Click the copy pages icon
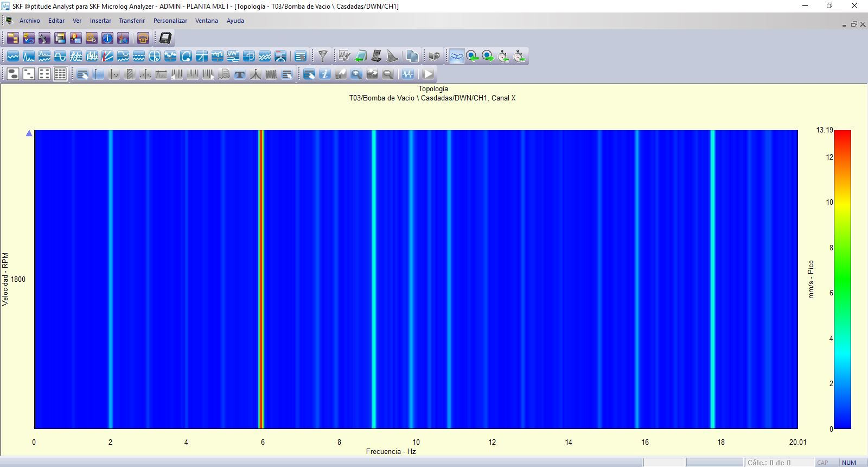The image size is (868, 467). pyautogui.click(x=412, y=56)
